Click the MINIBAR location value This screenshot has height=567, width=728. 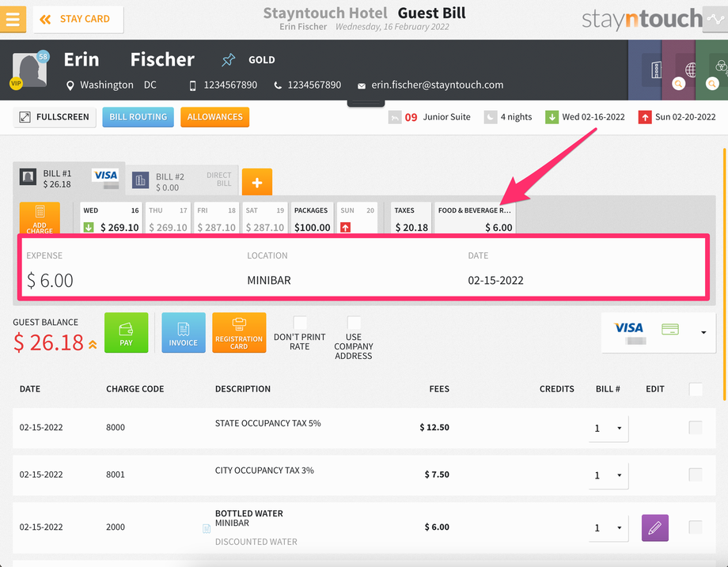click(269, 281)
